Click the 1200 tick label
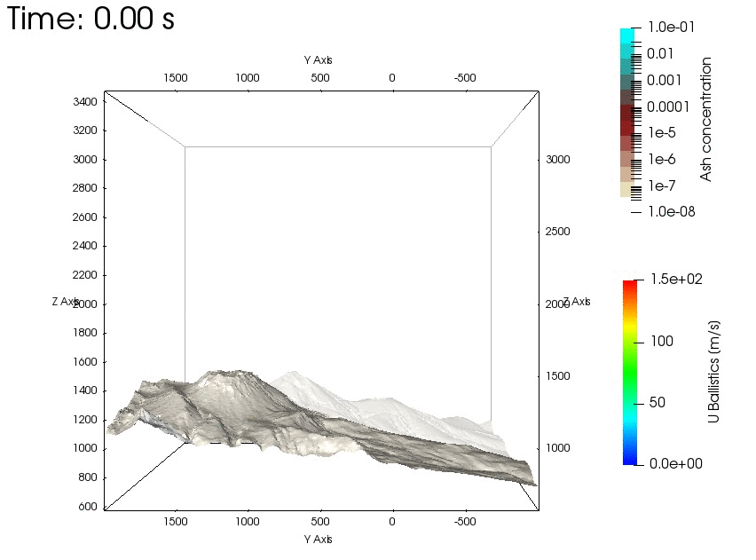Image resolution: width=756 pixels, height=560 pixels. (x=85, y=420)
